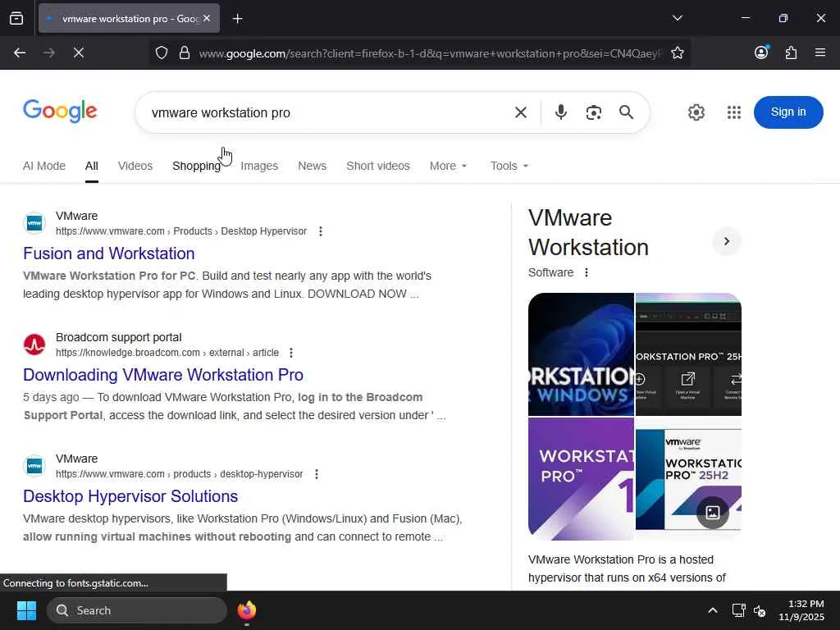Open the Firefox tab overview icon
This screenshot has width=840, height=630.
pos(16,18)
